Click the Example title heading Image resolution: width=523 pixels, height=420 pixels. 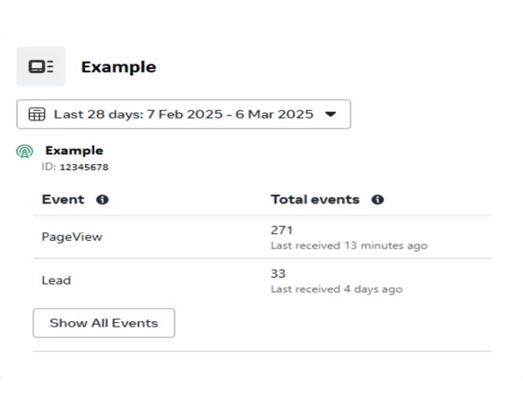point(119,67)
